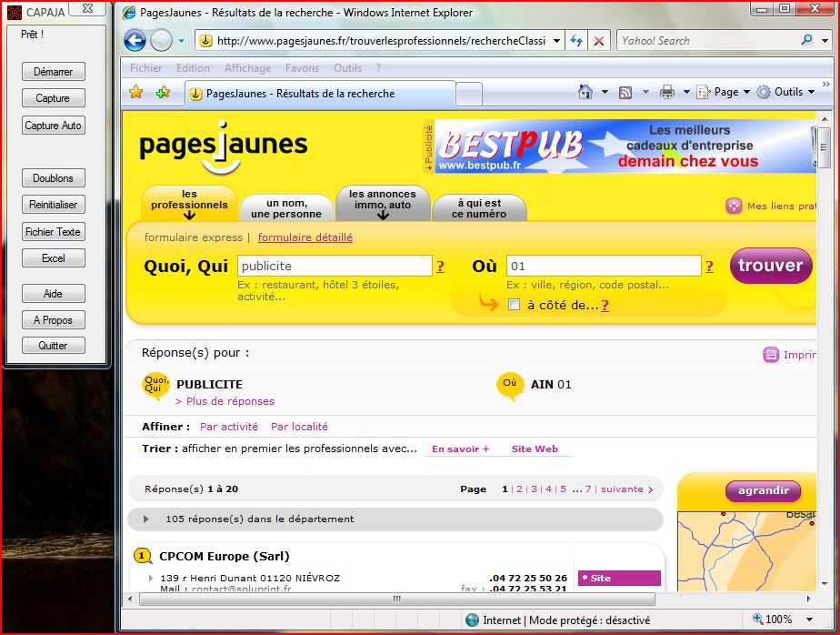
Task: Open the Outils toolbar menu
Action: 785,92
